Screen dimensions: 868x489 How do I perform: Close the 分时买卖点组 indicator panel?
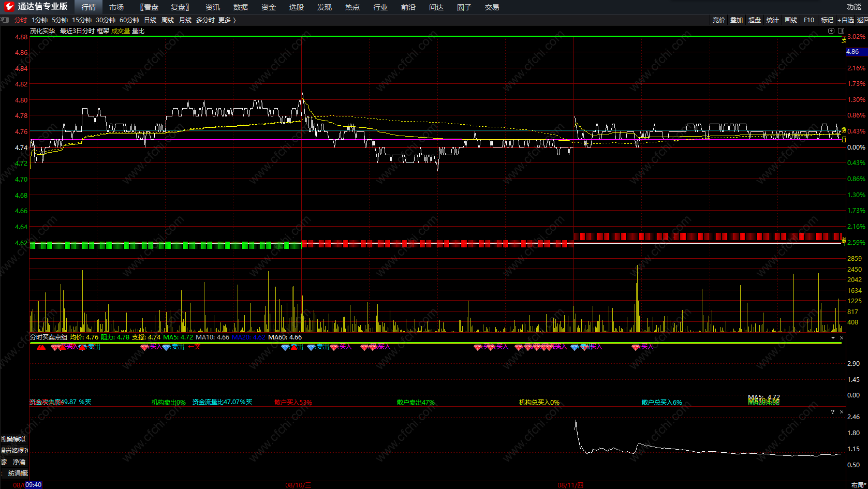point(842,338)
